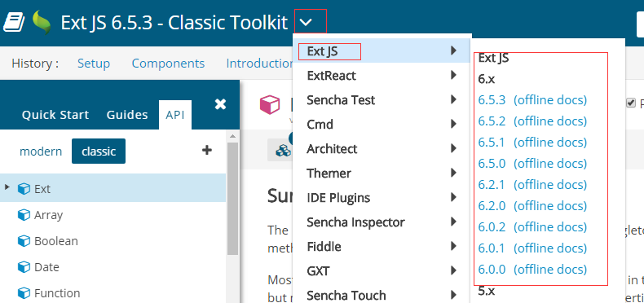Expand the Sencha Test submenu arrow
The width and height of the screenshot is (644, 303).
(x=453, y=99)
